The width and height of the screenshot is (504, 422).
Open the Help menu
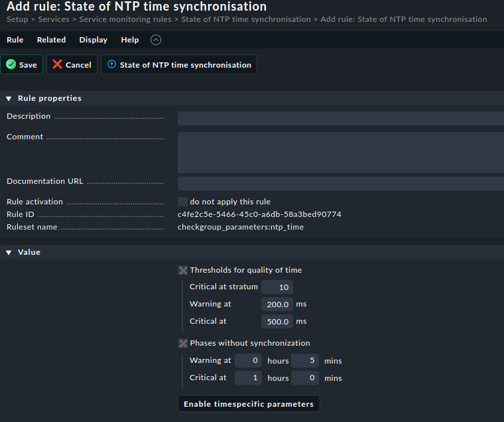130,40
